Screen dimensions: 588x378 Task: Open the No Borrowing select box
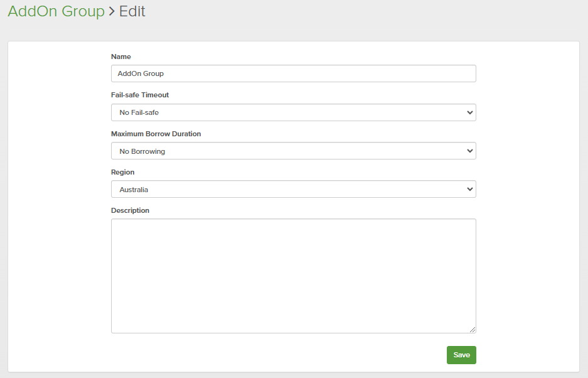tap(293, 151)
